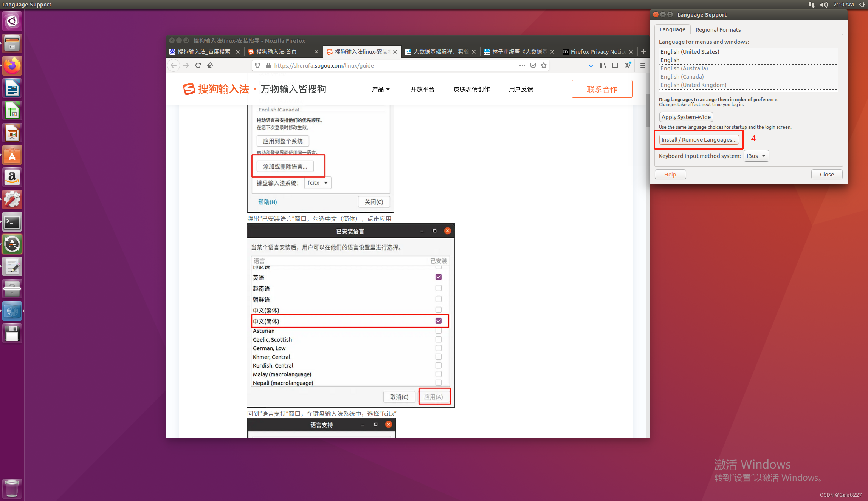Viewport: 868px width, 501px height.
Task: Toggle the 英语 installed checkbox
Action: [x=438, y=277]
